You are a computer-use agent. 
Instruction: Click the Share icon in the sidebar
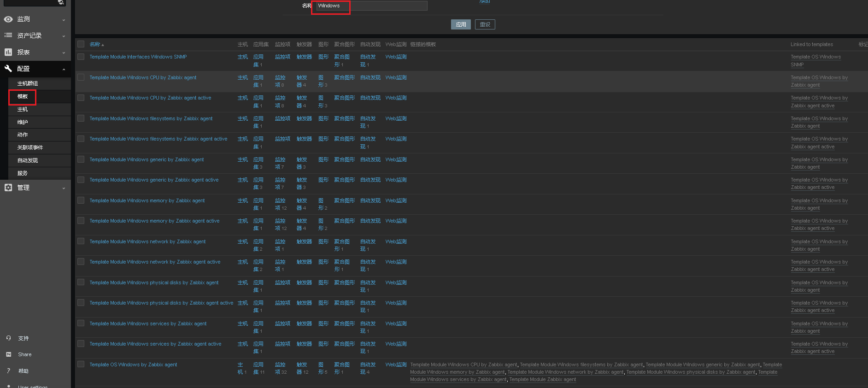8,354
